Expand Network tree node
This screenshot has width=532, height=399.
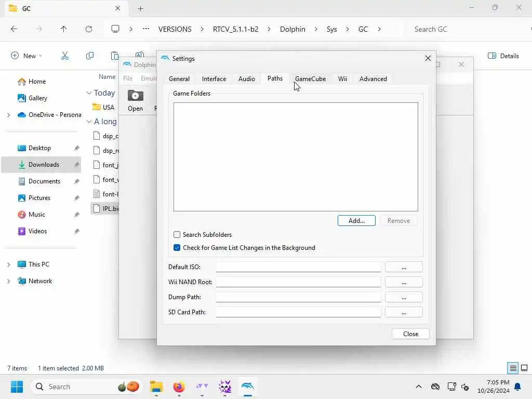[8, 281]
